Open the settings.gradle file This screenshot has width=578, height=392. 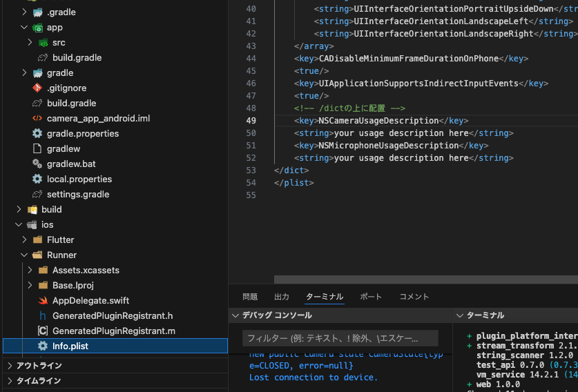(78, 194)
